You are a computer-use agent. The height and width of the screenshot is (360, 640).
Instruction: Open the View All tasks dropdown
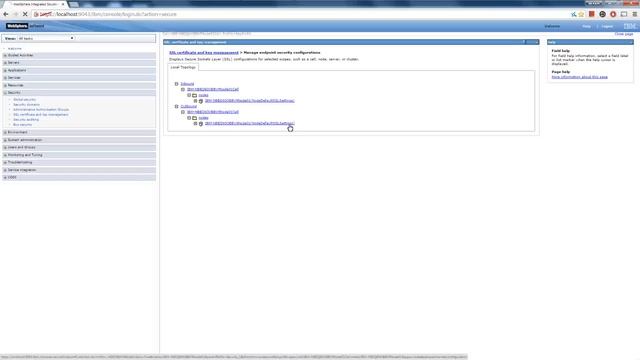[x=46, y=38]
